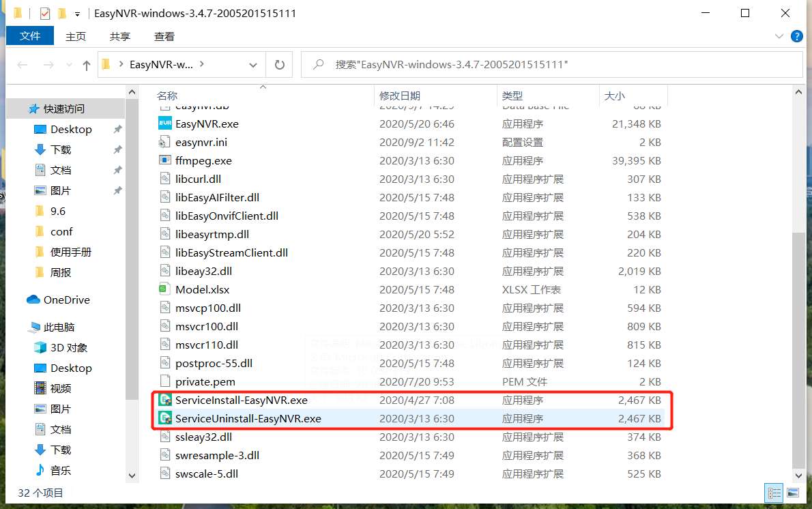The width and height of the screenshot is (812, 509).
Task: Click the 此电脑 computer icon
Action: click(35, 327)
